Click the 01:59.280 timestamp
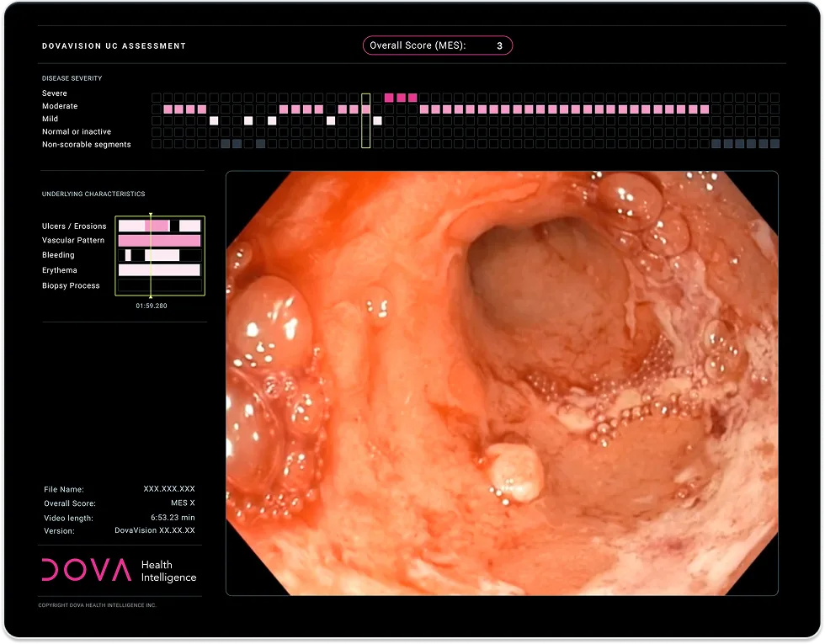The height and width of the screenshot is (644, 825). [x=152, y=306]
